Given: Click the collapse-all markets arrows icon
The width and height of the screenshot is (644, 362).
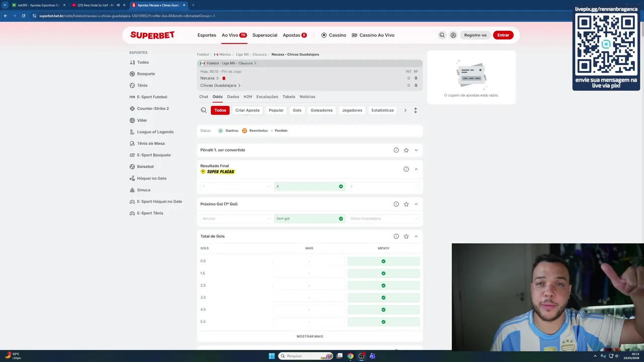Looking at the screenshot, I should click(x=416, y=110).
